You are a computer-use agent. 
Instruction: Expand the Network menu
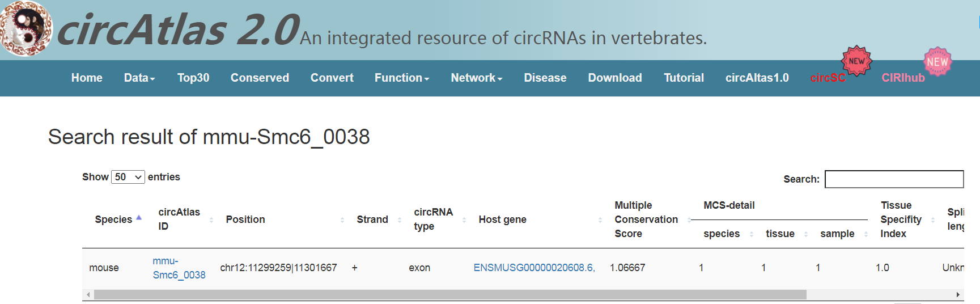(477, 78)
